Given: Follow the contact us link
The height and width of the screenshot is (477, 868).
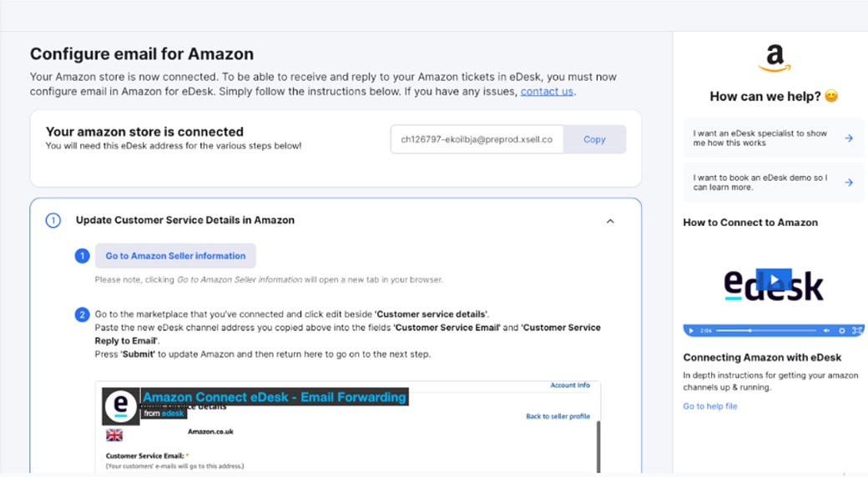Looking at the screenshot, I should pos(547,91).
